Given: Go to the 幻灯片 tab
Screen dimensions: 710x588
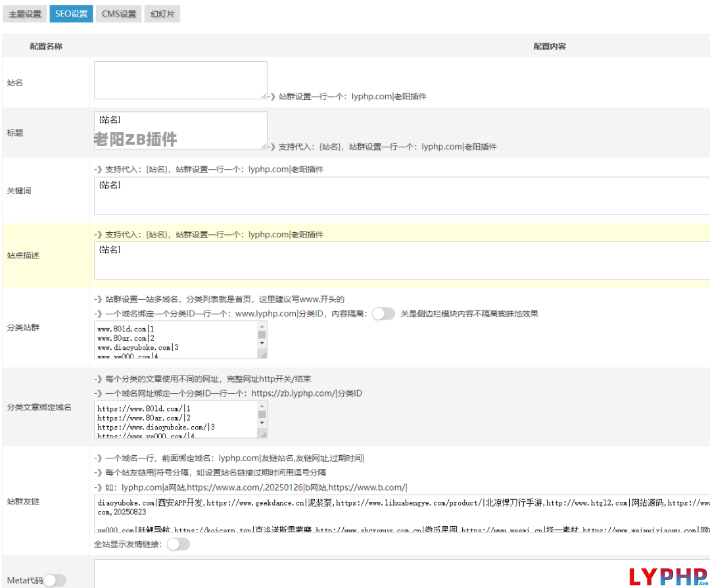Looking at the screenshot, I should coord(162,14).
